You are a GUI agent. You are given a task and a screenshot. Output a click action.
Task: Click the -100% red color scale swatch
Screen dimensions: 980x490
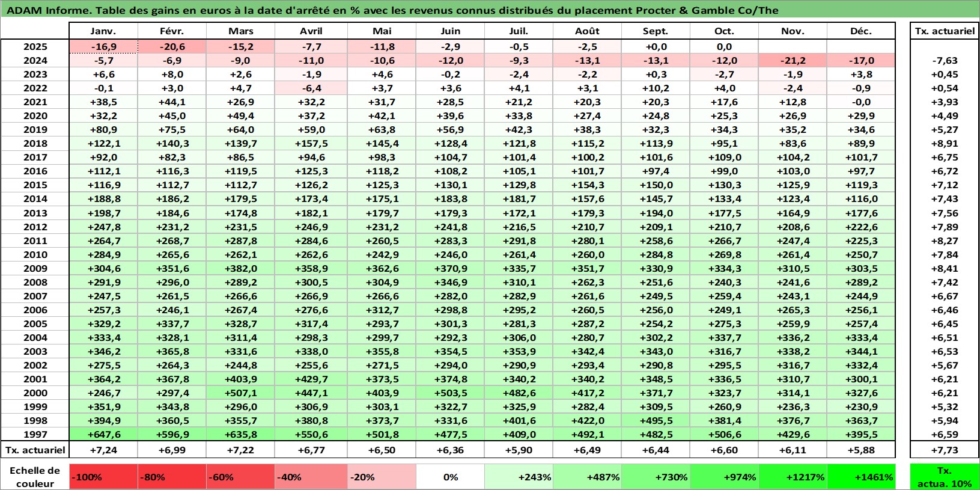(103, 477)
